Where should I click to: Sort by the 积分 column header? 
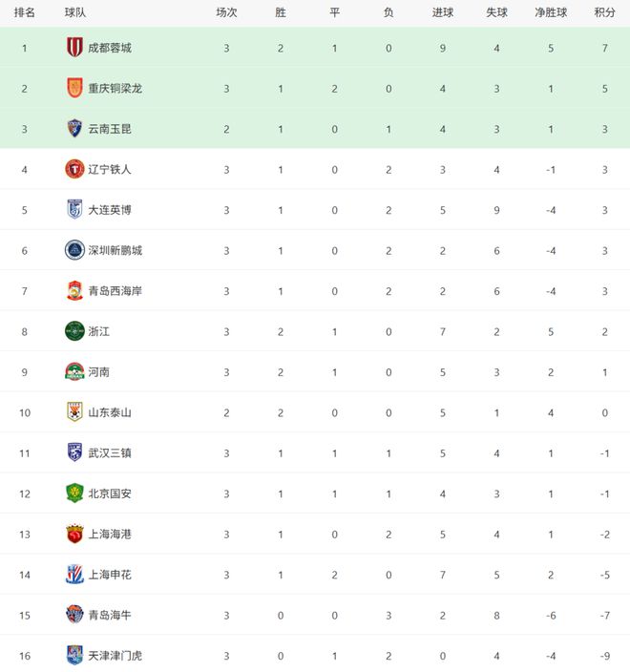click(x=604, y=12)
